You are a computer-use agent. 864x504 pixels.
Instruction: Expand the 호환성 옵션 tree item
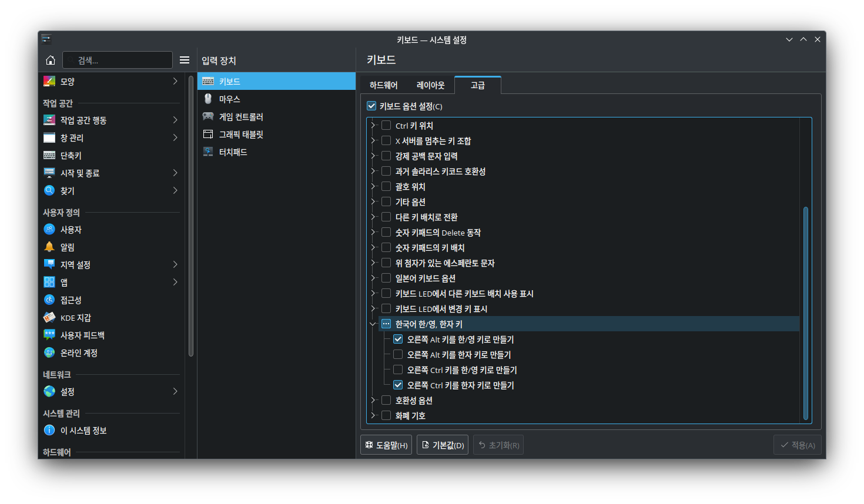tap(373, 400)
